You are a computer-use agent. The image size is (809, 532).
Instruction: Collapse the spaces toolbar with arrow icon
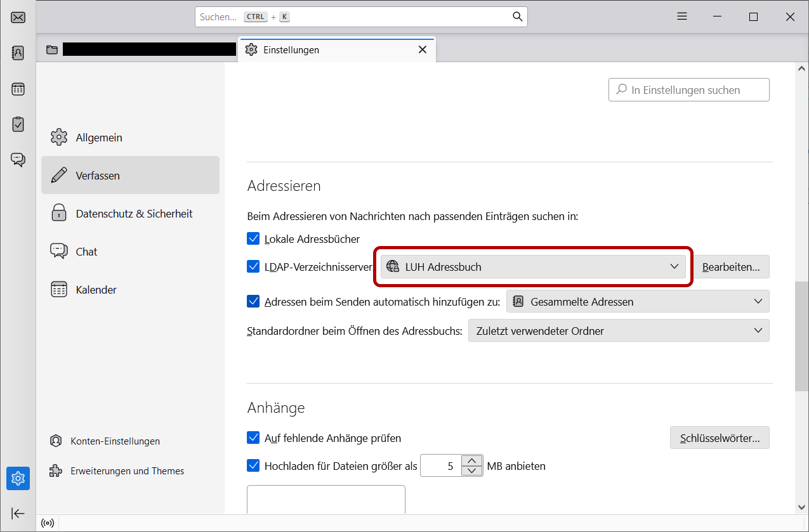click(18, 513)
